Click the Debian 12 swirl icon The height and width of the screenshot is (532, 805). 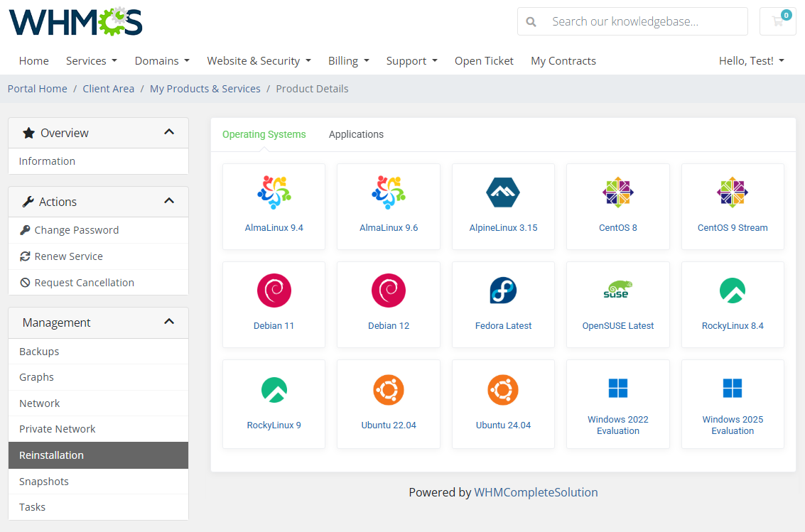(389, 291)
